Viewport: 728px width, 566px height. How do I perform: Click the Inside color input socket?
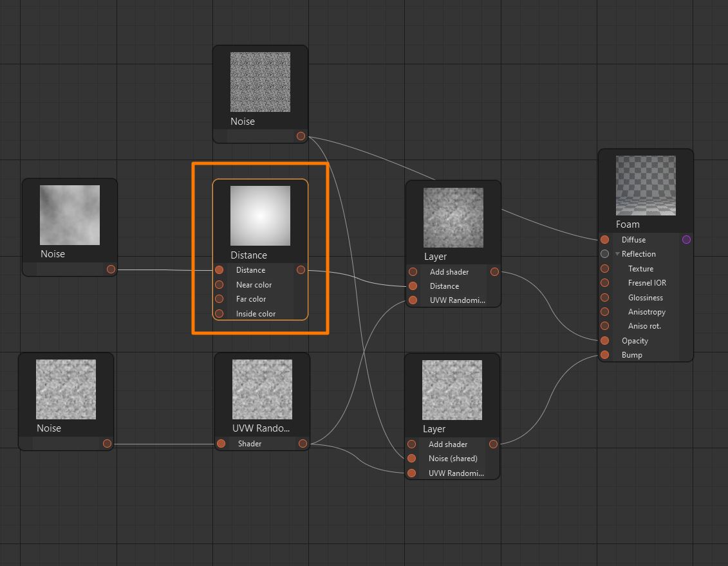click(x=219, y=314)
